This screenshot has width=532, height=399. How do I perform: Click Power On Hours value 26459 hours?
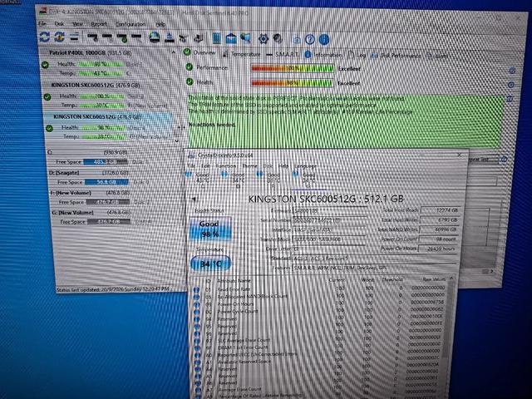click(438, 249)
